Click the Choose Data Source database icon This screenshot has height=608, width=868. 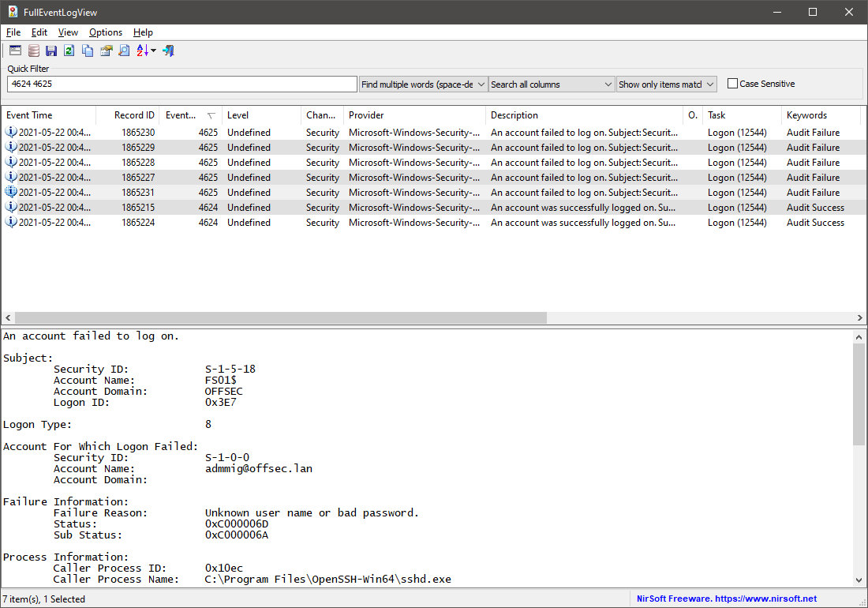click(x=34, y=51)
